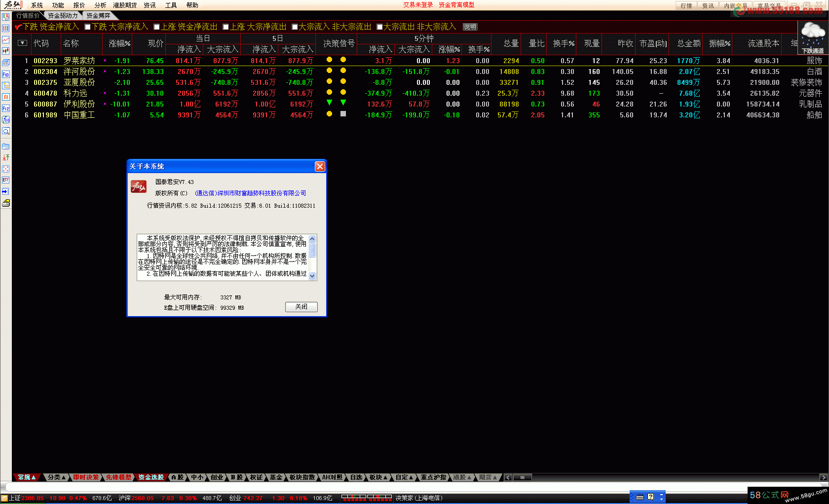Click the 行情 button at top right
829x504 pixels.
[x=686, y=5]
